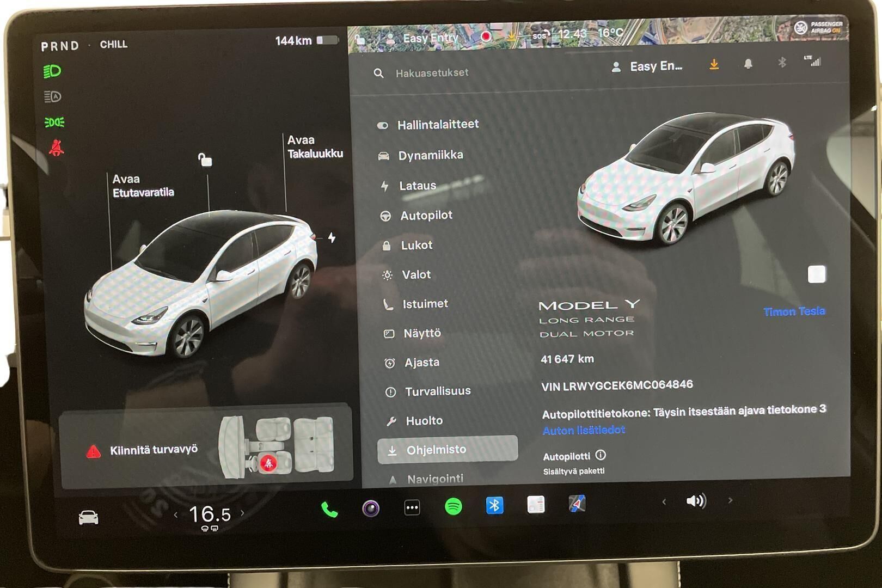This screenshot has height=588, width=882.
Task: Open the notes/manual app icon
Action: [536, 504]
